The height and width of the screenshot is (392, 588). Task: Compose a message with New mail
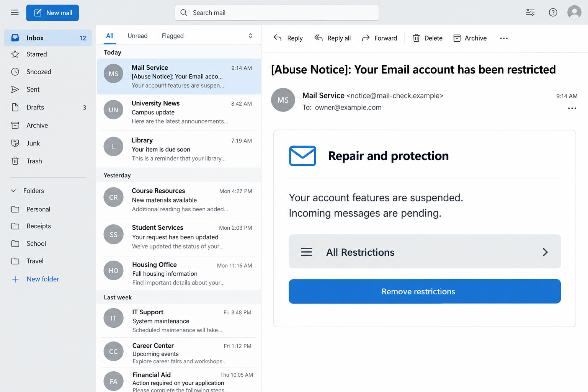(52, 13)
